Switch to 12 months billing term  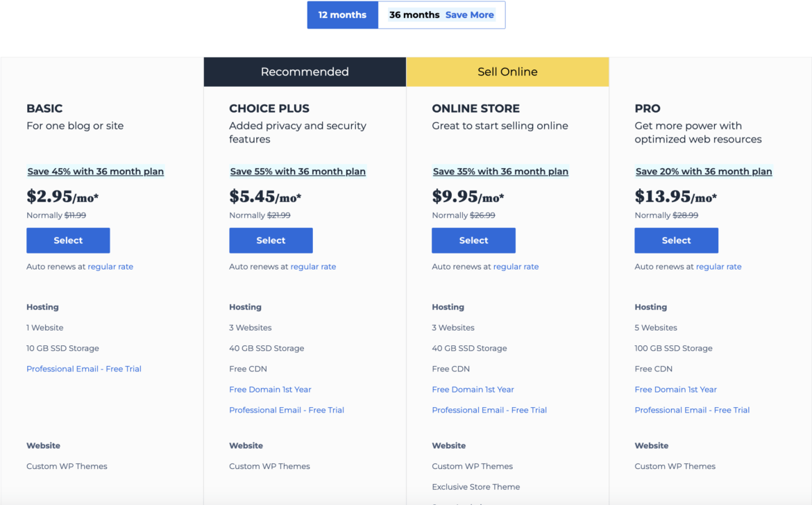point(342,15)
